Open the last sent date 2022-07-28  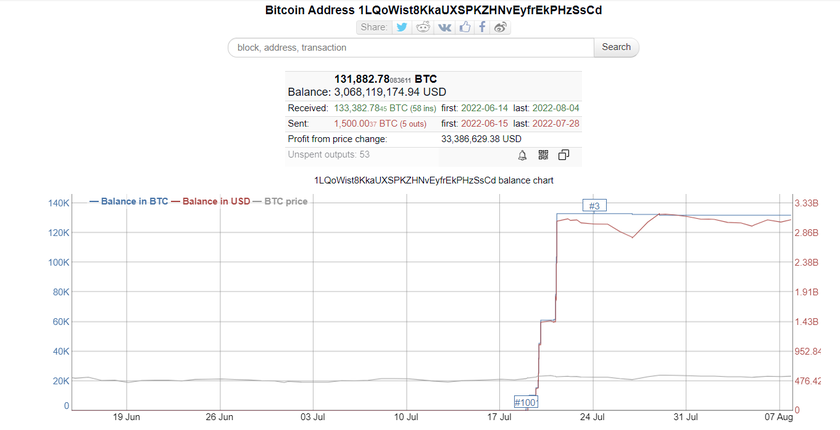[556, 123]
